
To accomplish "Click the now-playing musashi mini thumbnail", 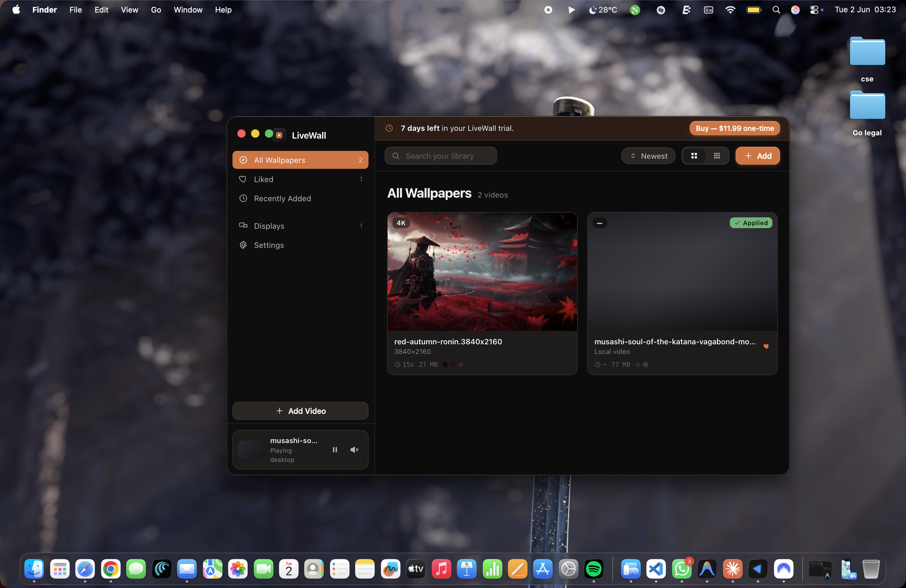I will pos(250,450).
